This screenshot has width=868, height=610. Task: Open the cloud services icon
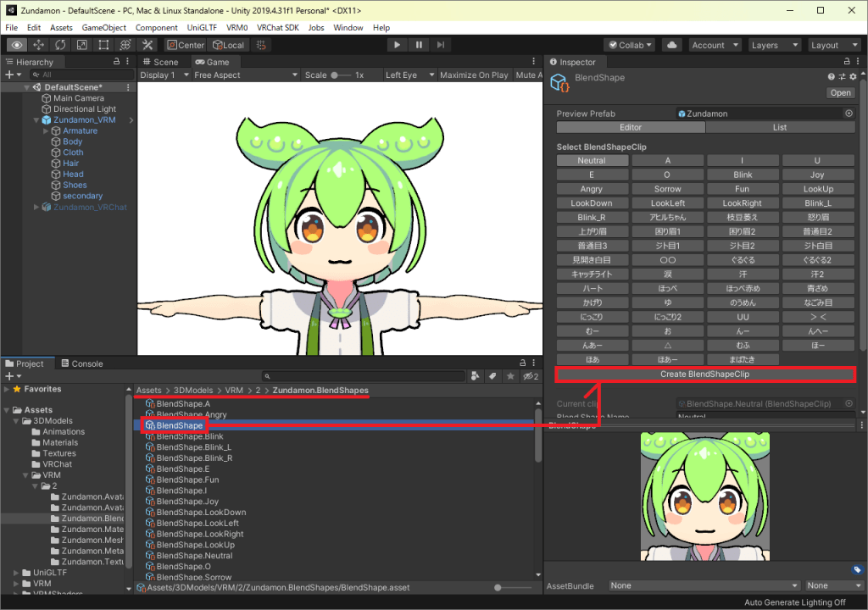(671, 45)
